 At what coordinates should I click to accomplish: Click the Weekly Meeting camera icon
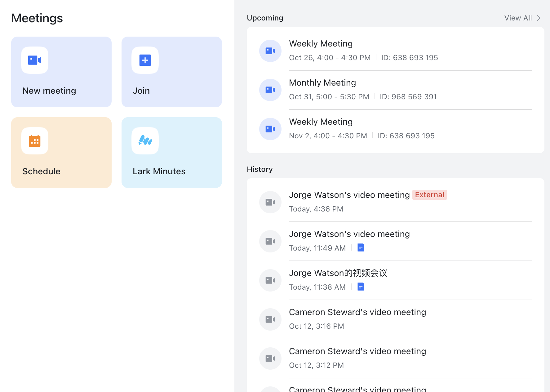pos(270,51)
